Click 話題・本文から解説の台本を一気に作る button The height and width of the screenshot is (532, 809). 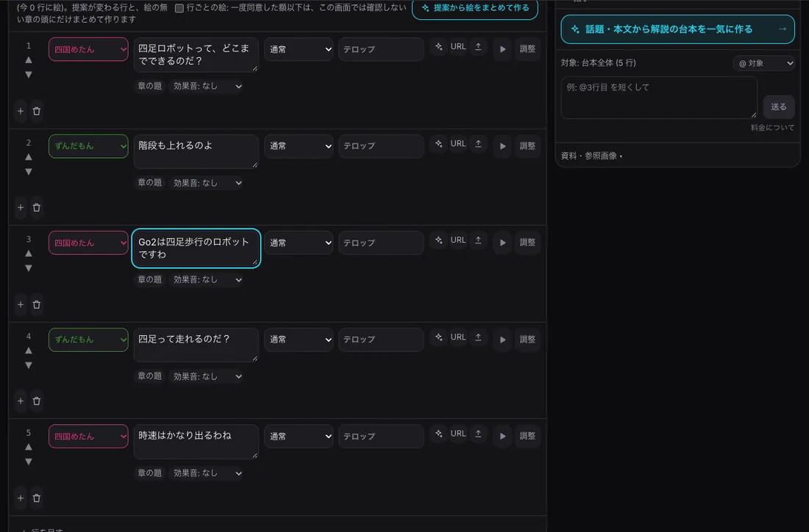(677, 29)
